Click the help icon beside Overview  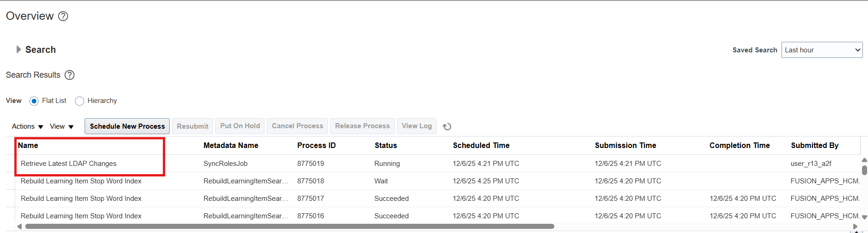pos(63,16)
